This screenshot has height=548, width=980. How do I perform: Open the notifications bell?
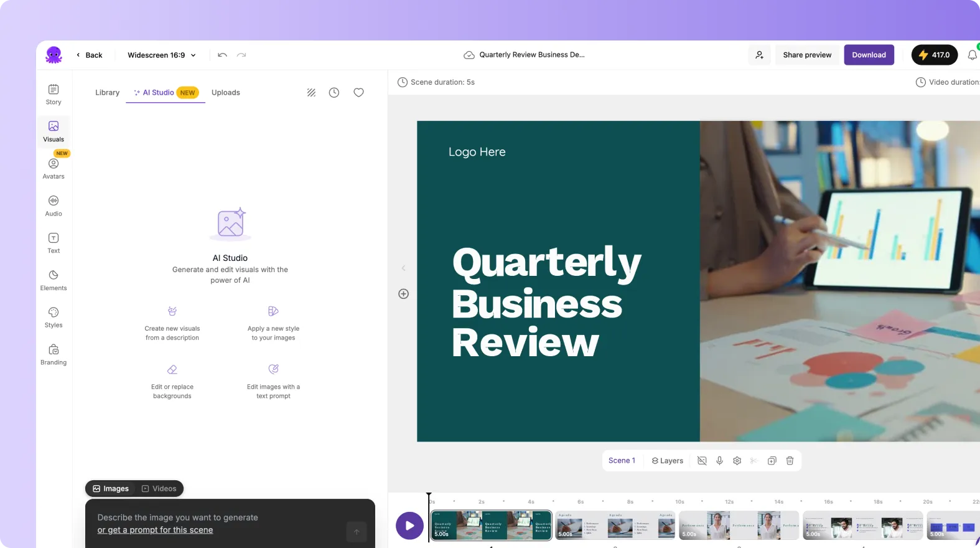pyautogui.click(x=972, y=55)
